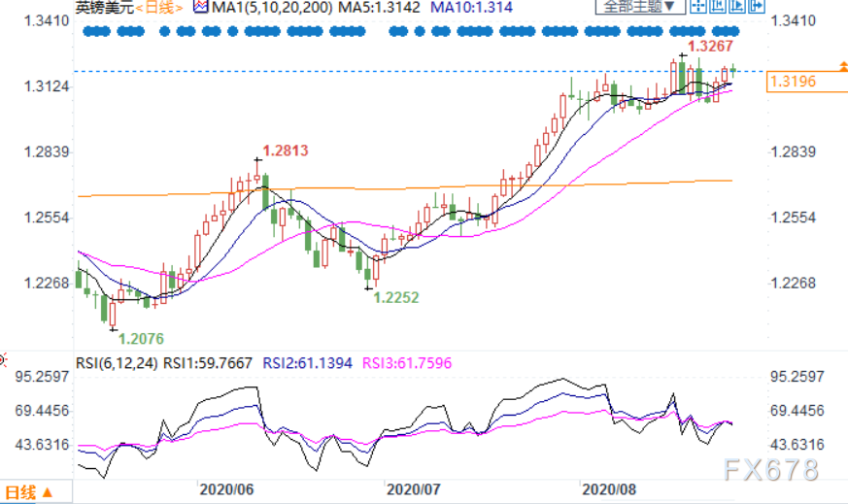Click the RSI(6,12,24) indicator label
This screenshot has width=848, height=504.
pyautogui.click(x=117, y=363)
